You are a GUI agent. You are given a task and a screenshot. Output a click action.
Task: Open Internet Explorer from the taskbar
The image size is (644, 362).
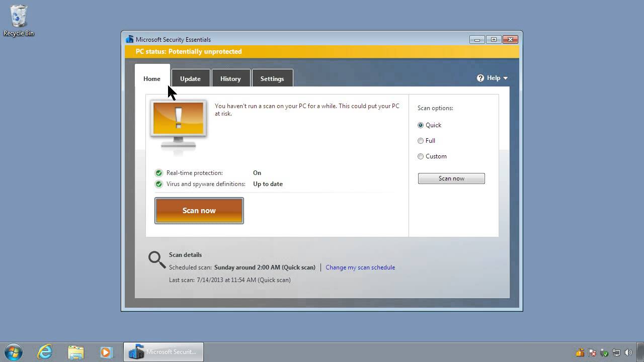(x=44, y=352)
